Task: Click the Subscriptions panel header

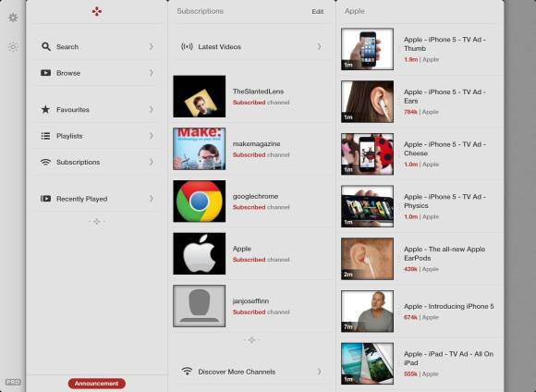Action: coord(200,11)
